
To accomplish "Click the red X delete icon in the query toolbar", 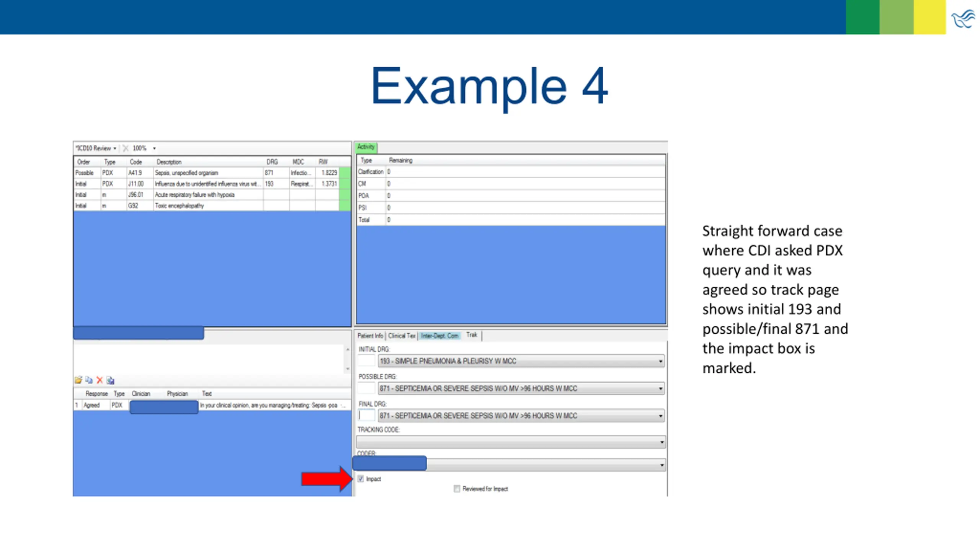I will click(x=100, y=380).
